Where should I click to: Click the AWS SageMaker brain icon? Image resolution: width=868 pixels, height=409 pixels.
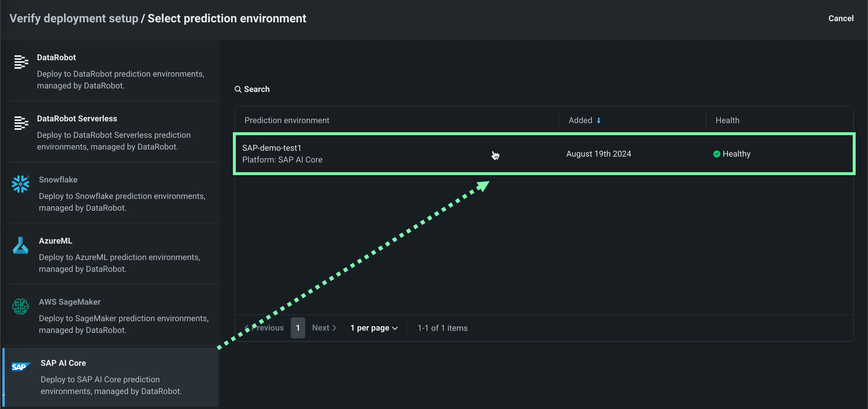point(20,306)
